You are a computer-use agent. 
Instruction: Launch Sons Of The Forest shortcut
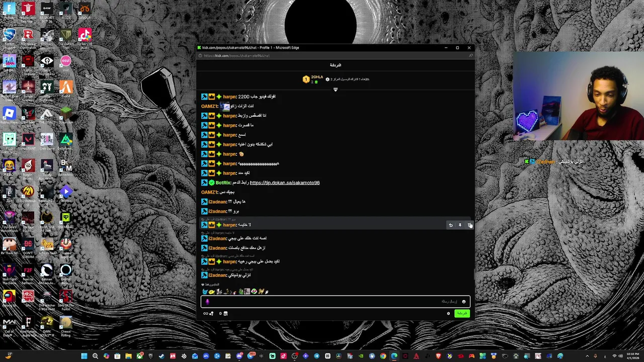coord(66,299)
